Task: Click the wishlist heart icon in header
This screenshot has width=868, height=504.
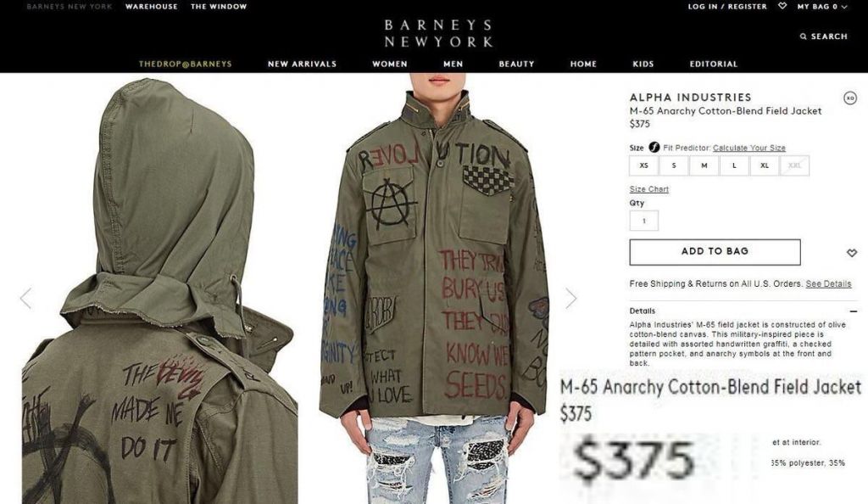Action: (x=782, y=6)
